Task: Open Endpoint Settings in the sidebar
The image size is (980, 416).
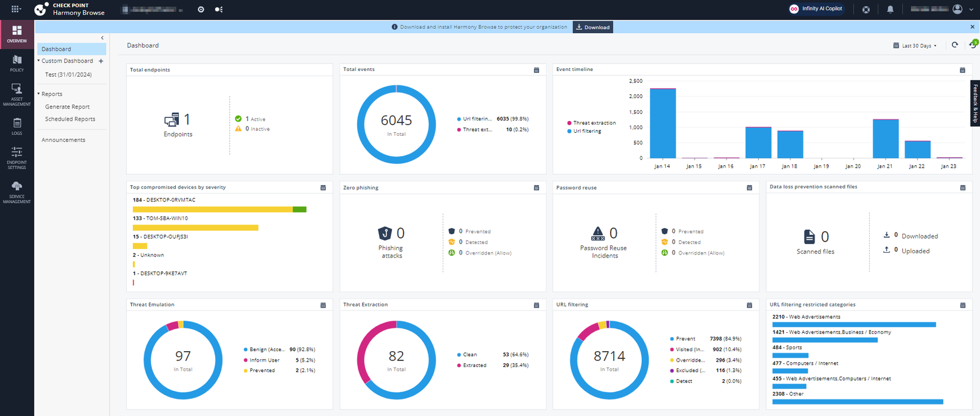Action: click(x=17, y=157)
